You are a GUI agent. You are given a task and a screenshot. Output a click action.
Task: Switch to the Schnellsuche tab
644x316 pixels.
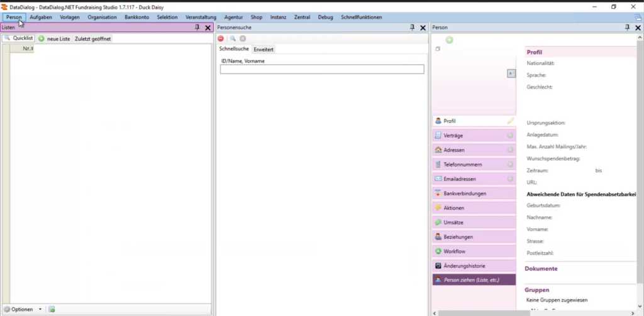click(x=234, y=49)
